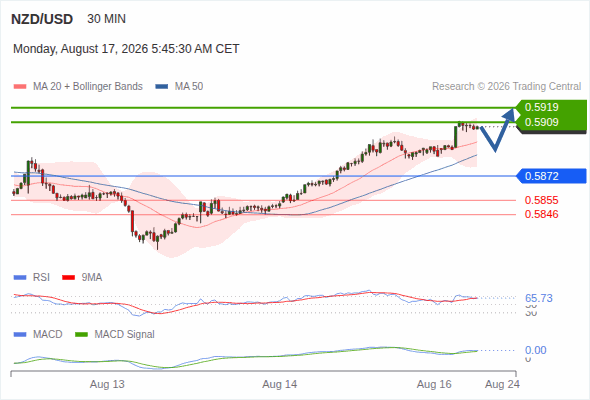Click the 9MA legend label
The width and height of the screenshot is (590, 400).
(92, 278)
